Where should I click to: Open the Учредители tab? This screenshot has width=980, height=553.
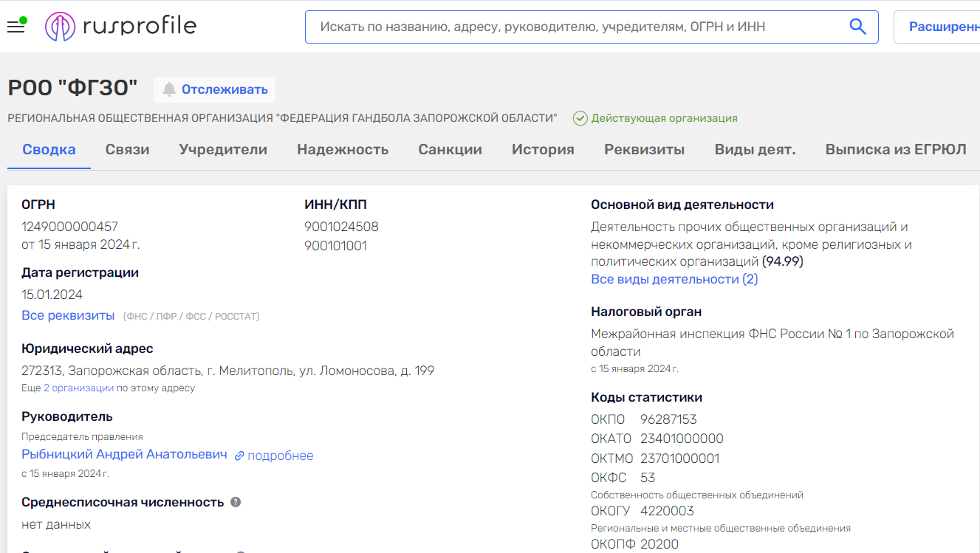click(x=223, y=149)
